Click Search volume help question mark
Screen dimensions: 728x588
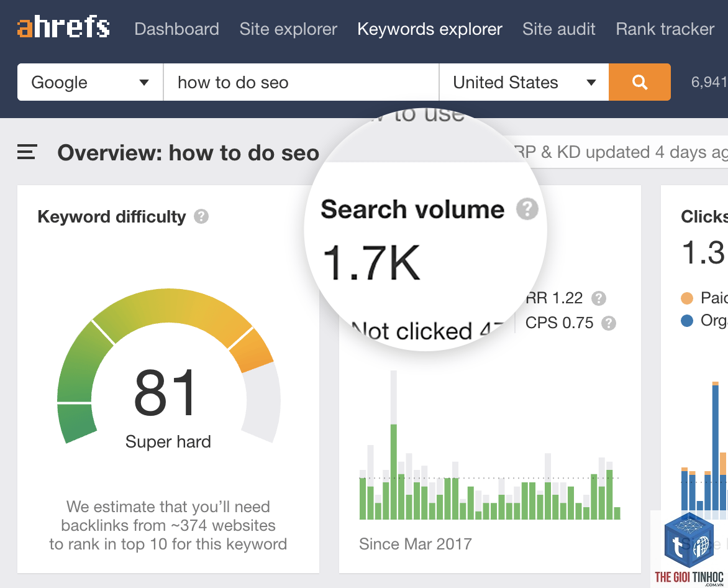coord(527,209)
